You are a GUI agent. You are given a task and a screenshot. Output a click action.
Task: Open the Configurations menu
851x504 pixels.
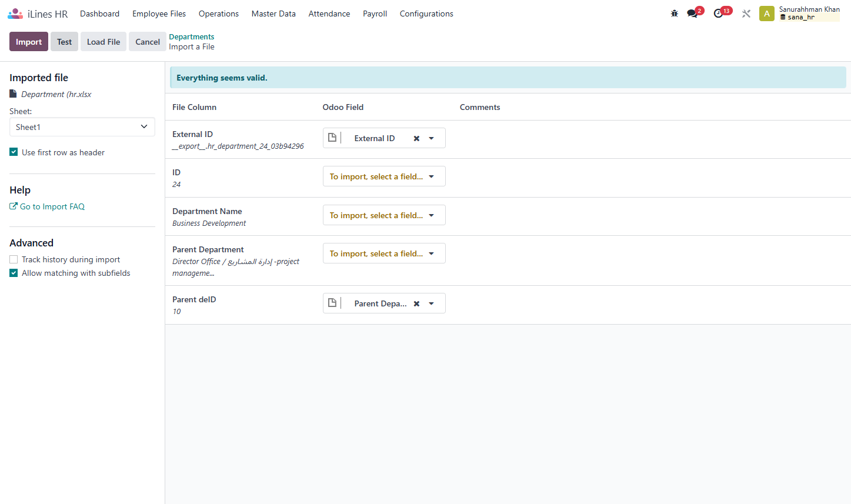[x=426, y=14]
